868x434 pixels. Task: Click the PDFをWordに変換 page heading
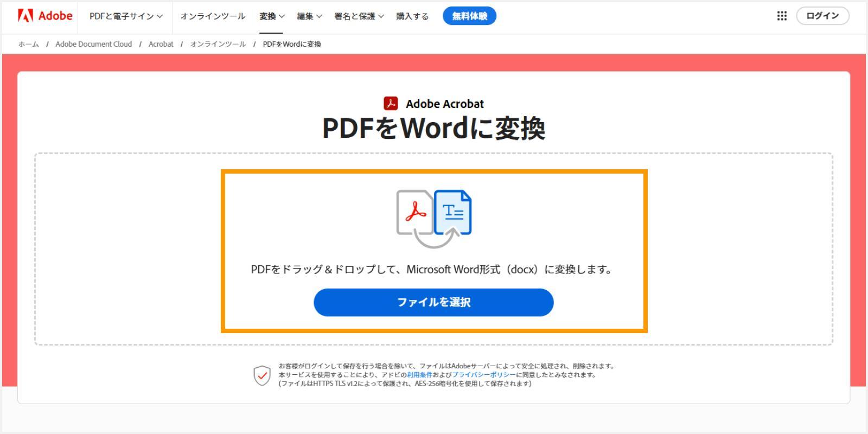tap(433, 128)
